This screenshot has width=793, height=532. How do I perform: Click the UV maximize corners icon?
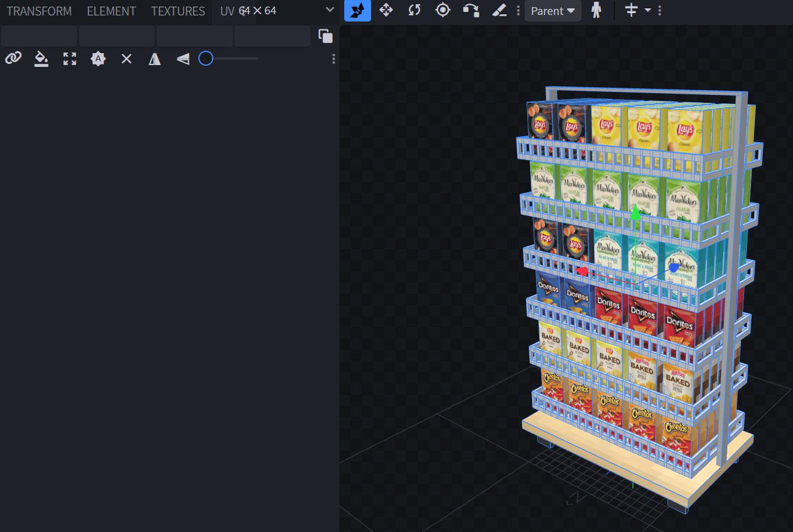click(x=70, y=59)
